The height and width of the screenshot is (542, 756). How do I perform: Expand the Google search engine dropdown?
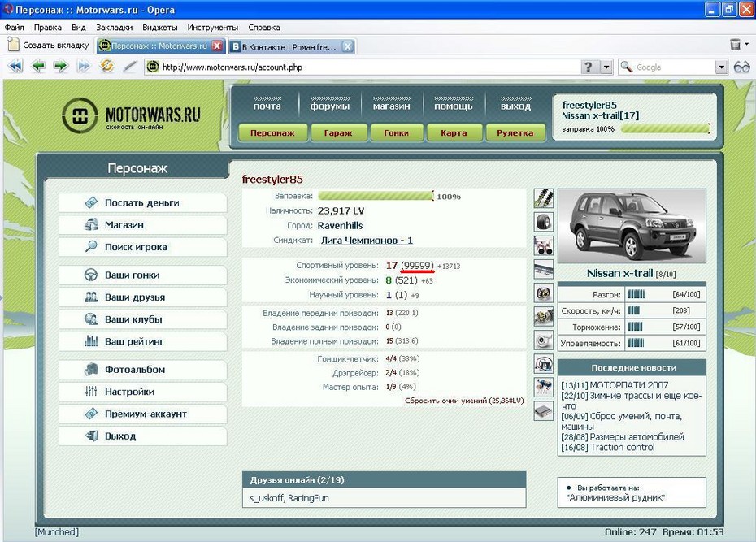click(x=721, y=67)
